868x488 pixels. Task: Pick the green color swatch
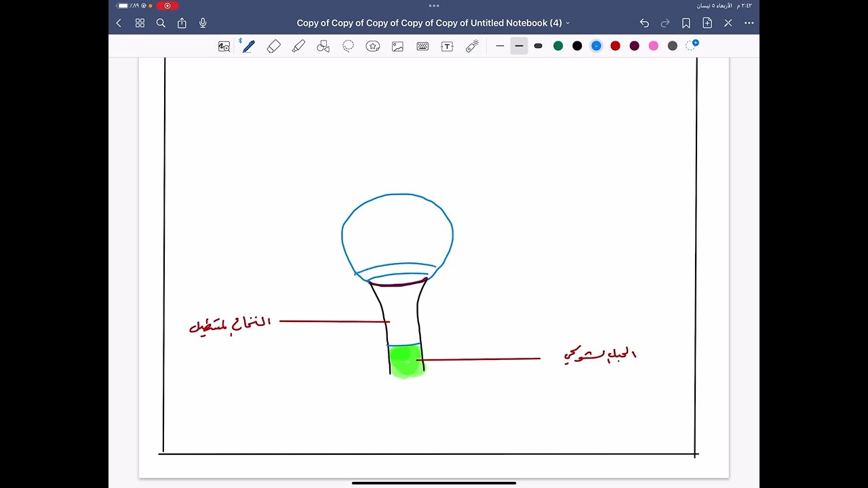[558, 46]
